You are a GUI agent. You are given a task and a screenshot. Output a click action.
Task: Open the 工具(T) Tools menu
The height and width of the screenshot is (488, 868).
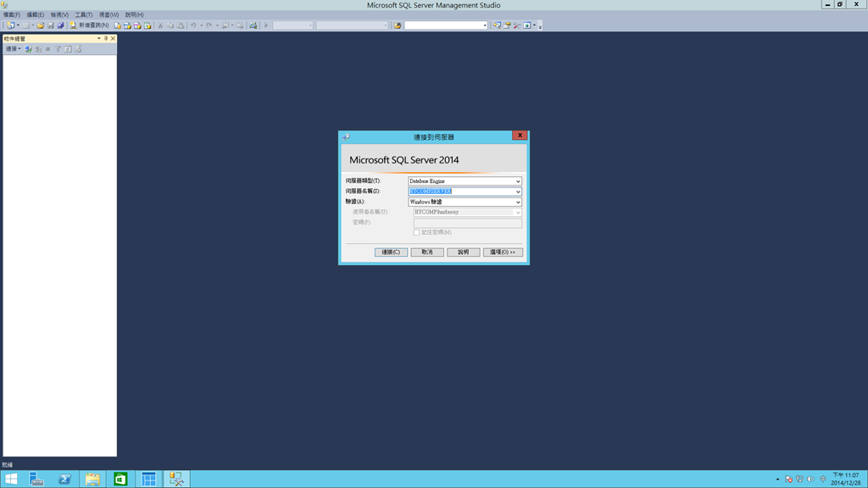click(84, 15)
